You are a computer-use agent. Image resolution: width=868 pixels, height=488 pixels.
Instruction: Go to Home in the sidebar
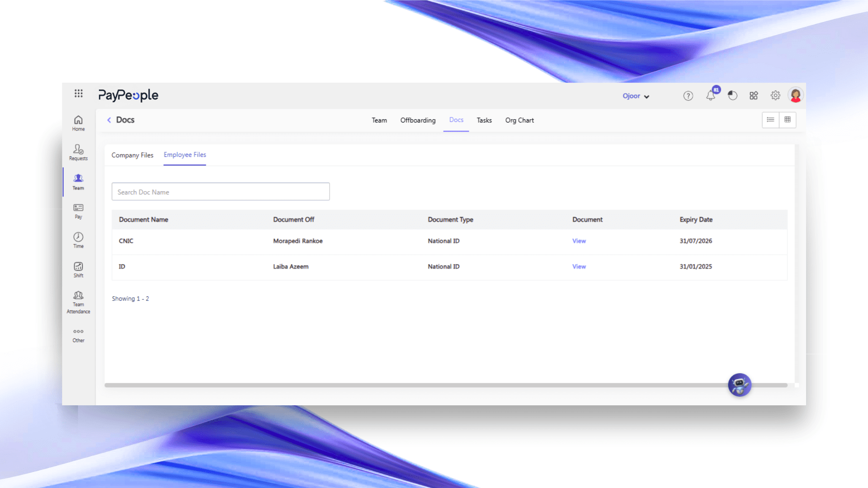point(78,122)
